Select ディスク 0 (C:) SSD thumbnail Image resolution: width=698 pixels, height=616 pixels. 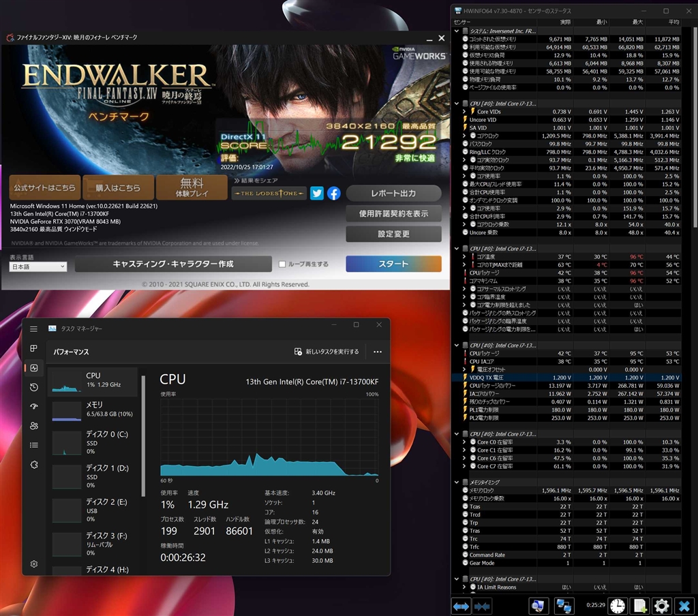pyautogui.click(x=67, y=443)
